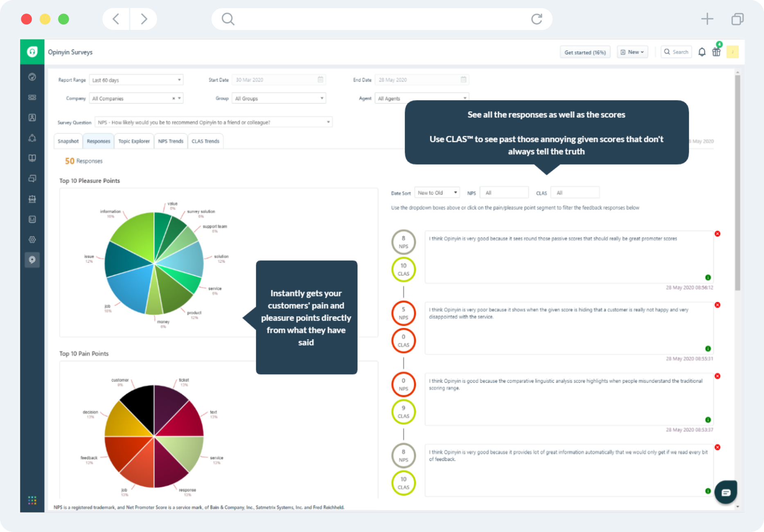764x532 pixels.
Task: Click the 8 NPS circle of first response
Action: 403,242
